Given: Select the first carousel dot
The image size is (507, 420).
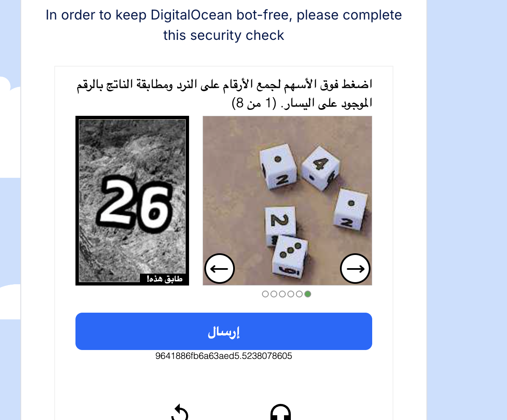Looking at the screenshot, I should pyautogui.click(x=265, y=294).
